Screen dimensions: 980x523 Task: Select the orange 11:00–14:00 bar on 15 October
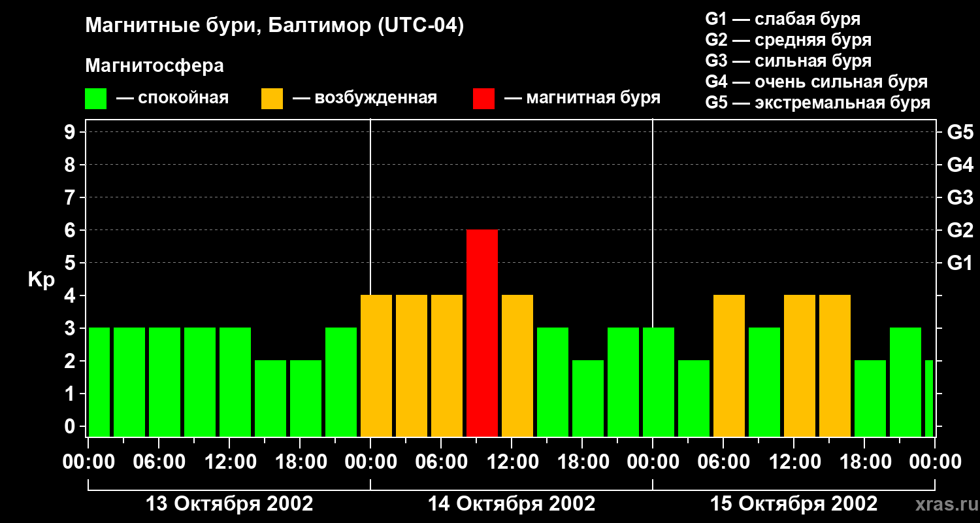[800, 366]
